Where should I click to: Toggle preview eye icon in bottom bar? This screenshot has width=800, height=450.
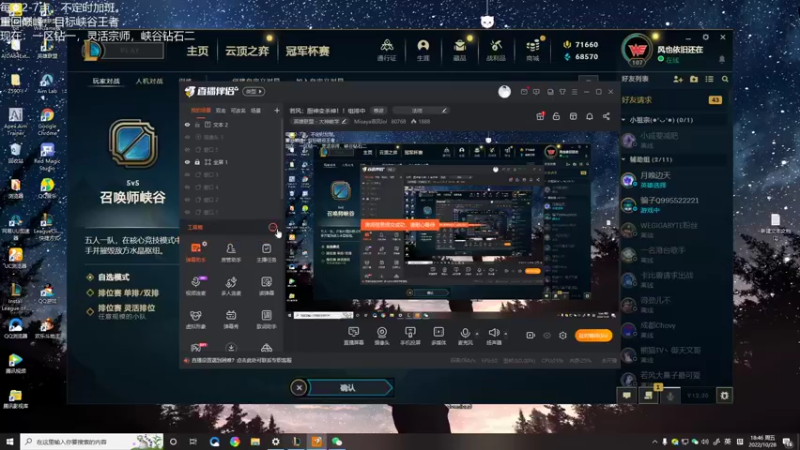[x=547, y=336]
